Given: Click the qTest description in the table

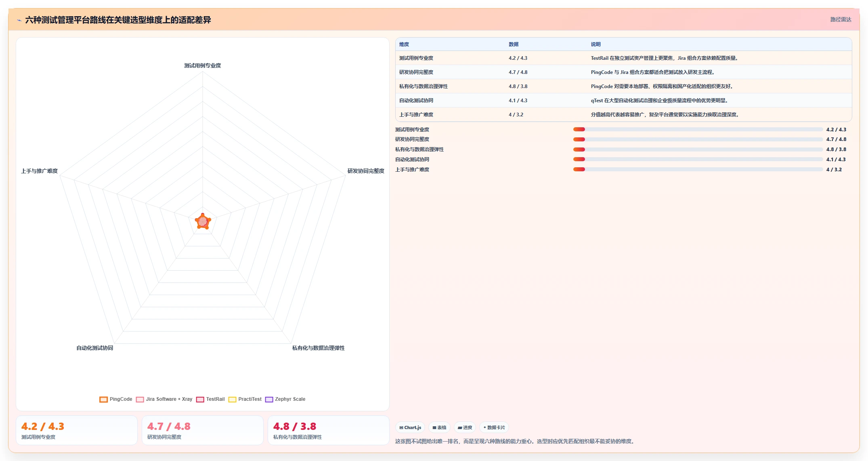Looking at the screenshot, I should point(660,101).
